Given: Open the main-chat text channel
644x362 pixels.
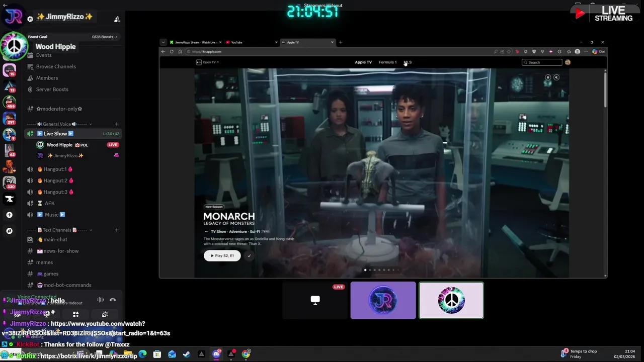Looking at the screenshot, I should pos(55,240).
